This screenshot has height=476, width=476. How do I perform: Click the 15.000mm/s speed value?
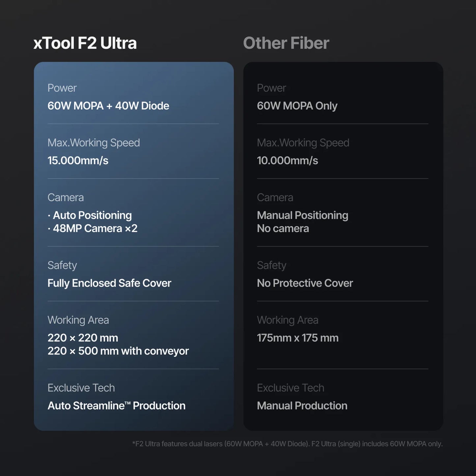78,160
